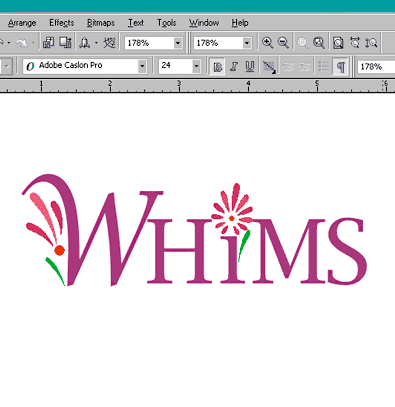Click the Zoom To Page Height icon
Screen dimensions: 395x407
pos(371,43)
